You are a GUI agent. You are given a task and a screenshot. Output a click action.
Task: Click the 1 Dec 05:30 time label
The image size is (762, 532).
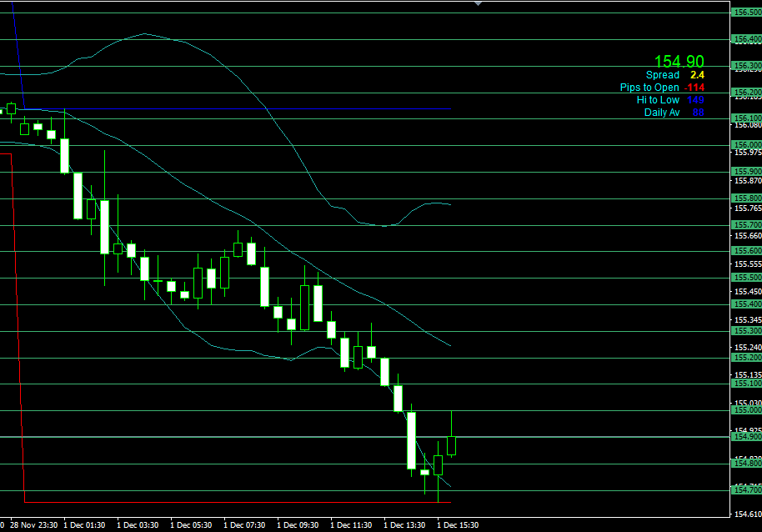(191, 525)
